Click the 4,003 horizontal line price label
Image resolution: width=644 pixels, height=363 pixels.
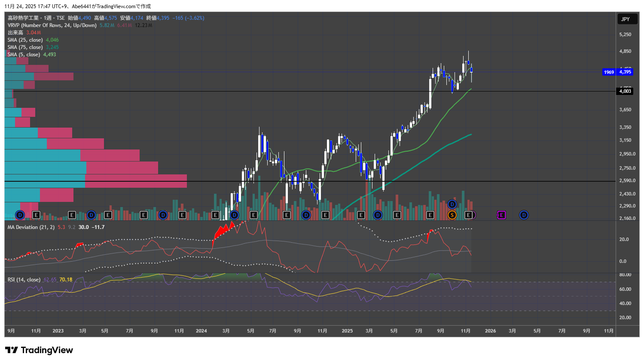coord(625,91)
